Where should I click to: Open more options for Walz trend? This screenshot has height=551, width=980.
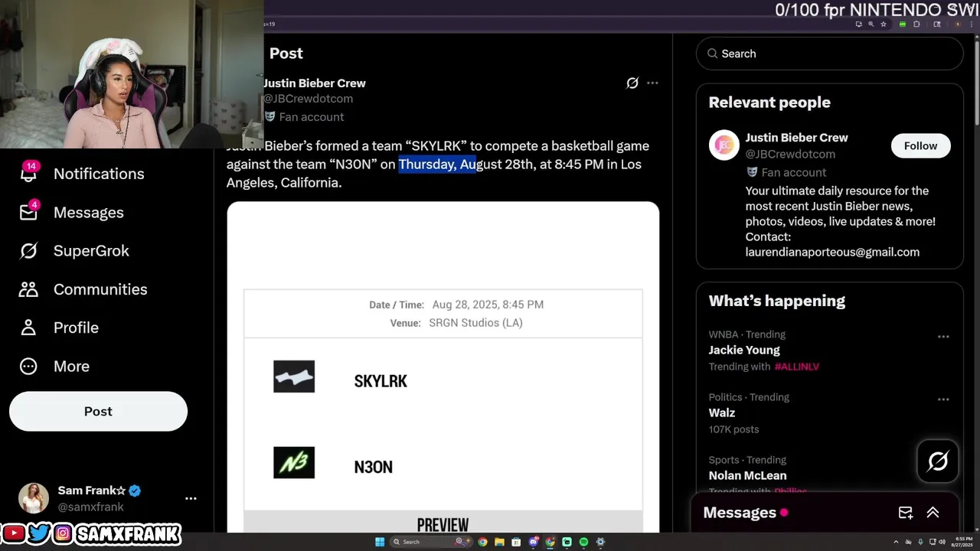[943, 399]
